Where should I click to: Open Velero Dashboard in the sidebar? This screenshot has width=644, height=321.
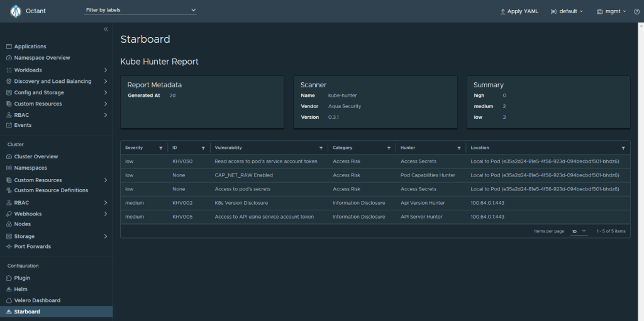click(37, 300)
